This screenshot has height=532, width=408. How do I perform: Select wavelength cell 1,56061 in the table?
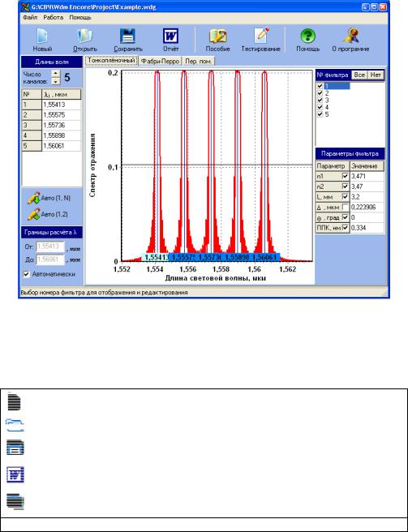point(62,146)
